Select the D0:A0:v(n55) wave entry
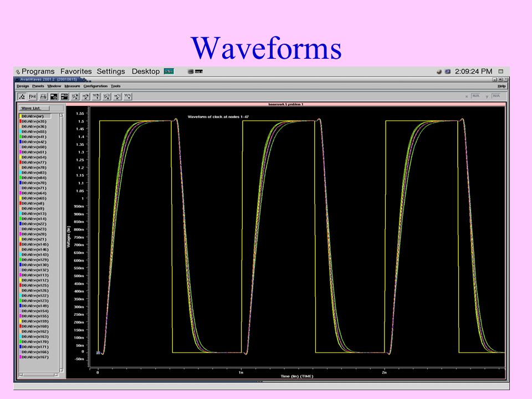The image size is (532, 399). (x=34, y=132)
